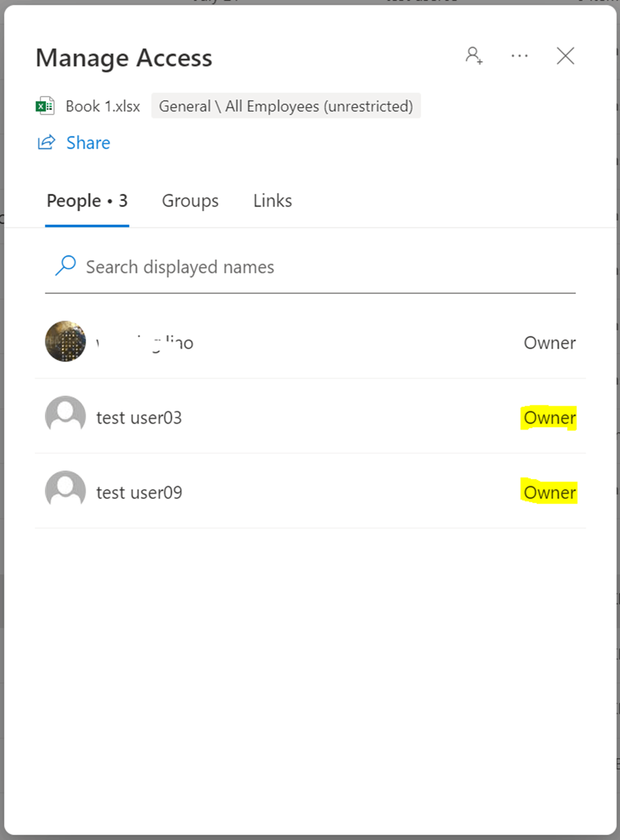Switch to the Groups tab
Image resolution: width=620 pixels, height=840 pixels.
(189, 200)
